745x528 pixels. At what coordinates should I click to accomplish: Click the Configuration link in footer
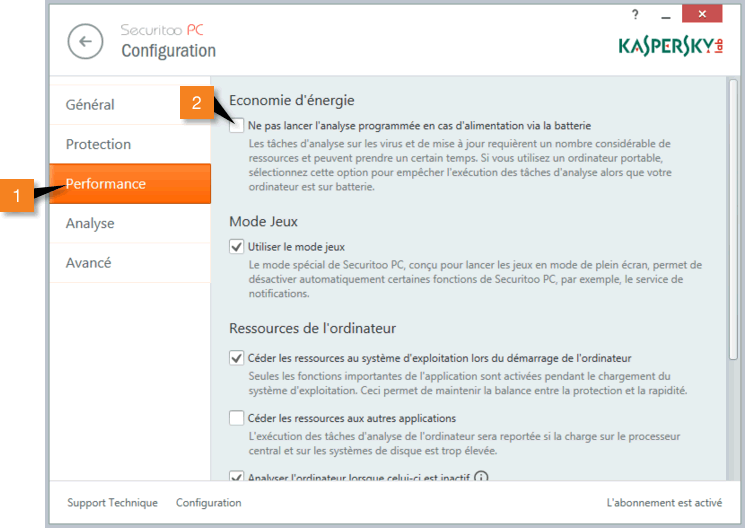(208, 503)
